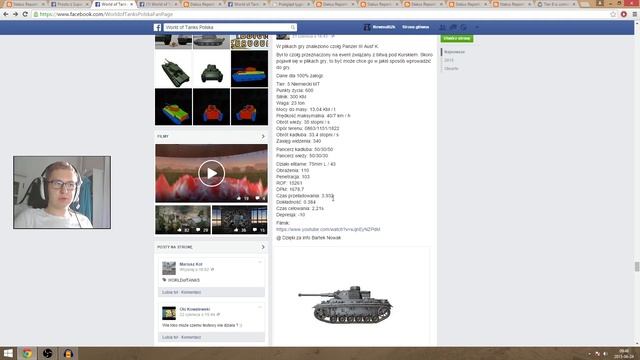Open the messages icon in Facebook header
640x360 pixels.
point(453,27)
